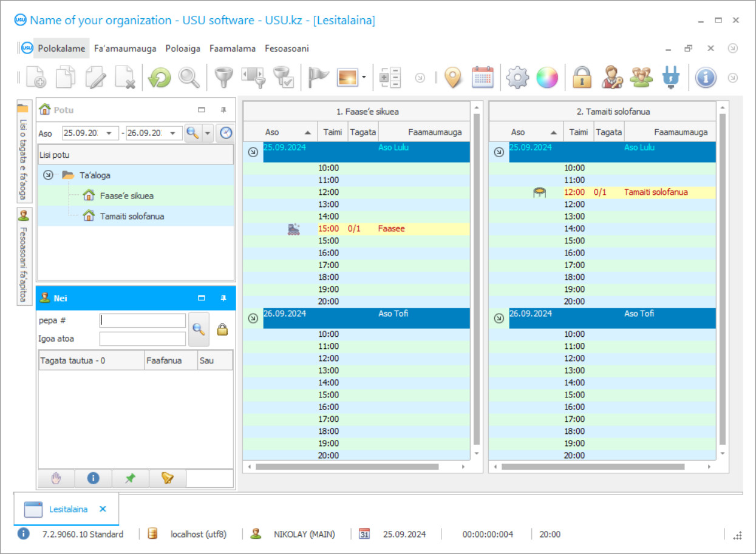Close the Lesitalaina tab with X
The width and height of the screenshot is (756, 554).
pos(103,509)
